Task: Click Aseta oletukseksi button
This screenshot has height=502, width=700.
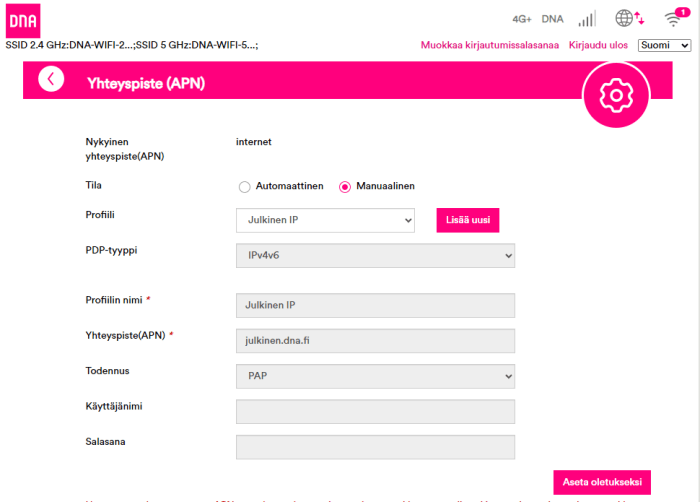Action: [x=602, y=482]
